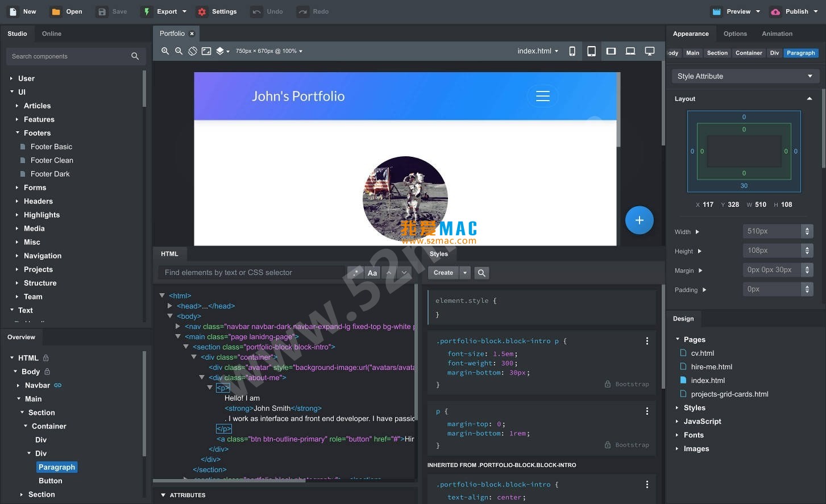
Task: Rotate the device orientation icon
Action: [193, 51]
